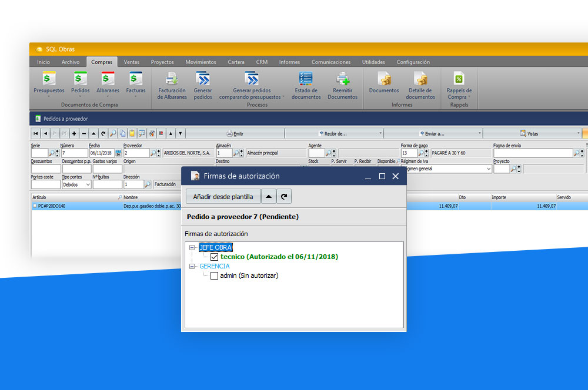The image size is (588, 390).
Task: Open Estado de documentos
Action: (x=306, y=79)
